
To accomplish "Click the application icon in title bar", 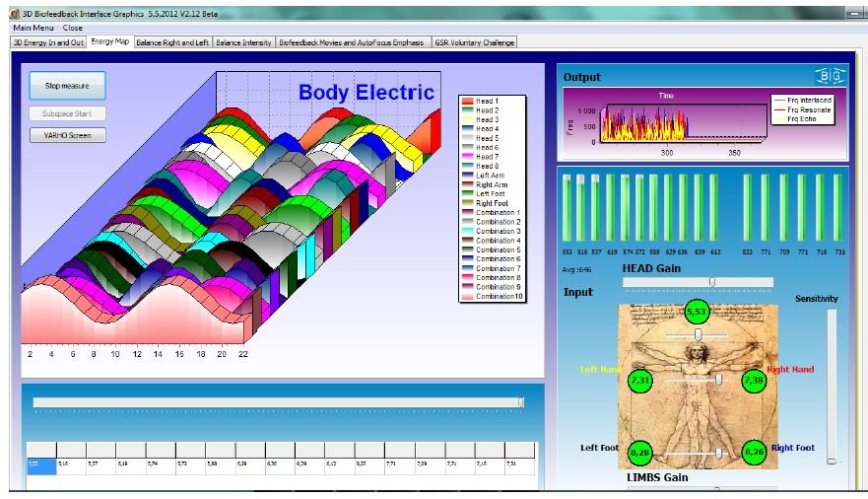I will tap(15, 13).
